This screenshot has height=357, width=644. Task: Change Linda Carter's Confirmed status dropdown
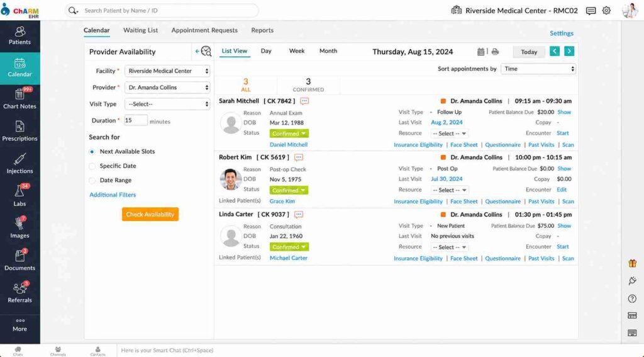[289, 247]
